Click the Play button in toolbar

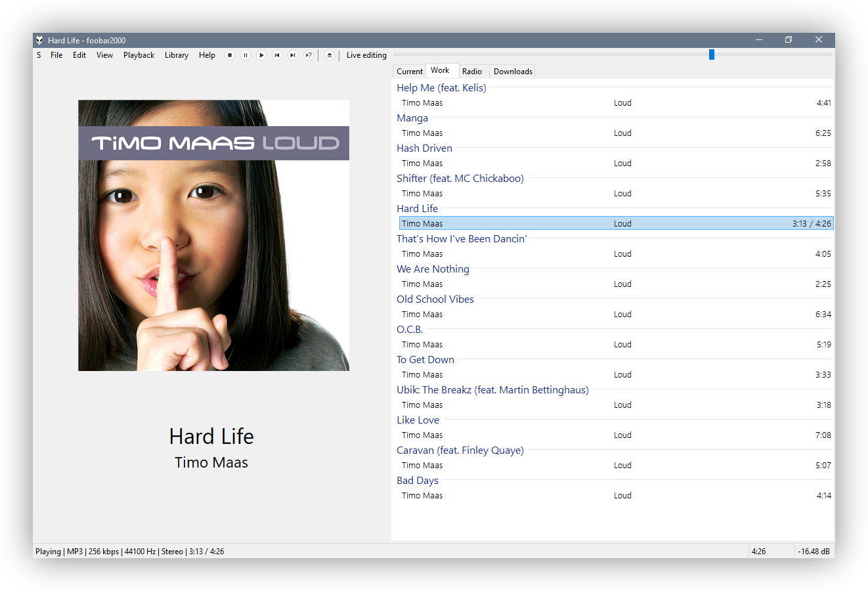pyautogui.click(x=261, y=55)
